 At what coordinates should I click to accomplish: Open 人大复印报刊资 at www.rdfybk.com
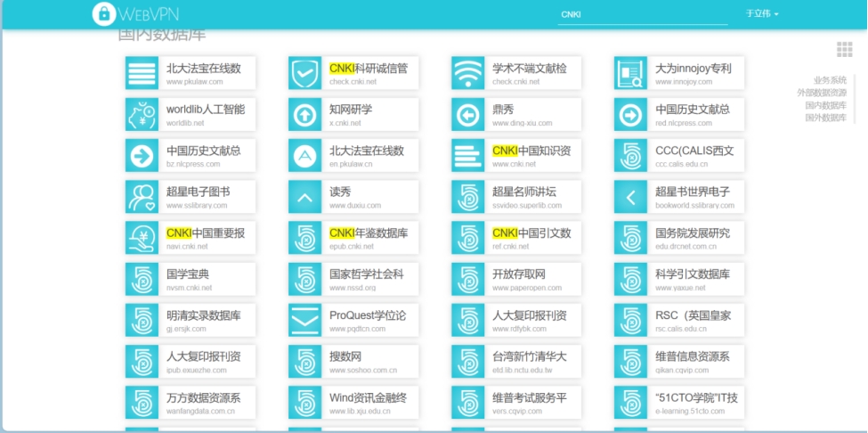tap(516, 320)
